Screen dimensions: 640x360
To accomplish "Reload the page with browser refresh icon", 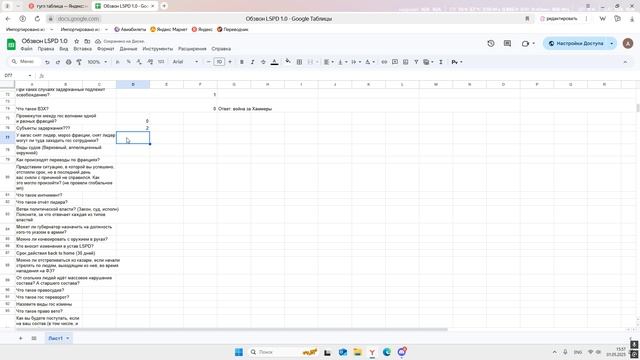I will [37, 19].
